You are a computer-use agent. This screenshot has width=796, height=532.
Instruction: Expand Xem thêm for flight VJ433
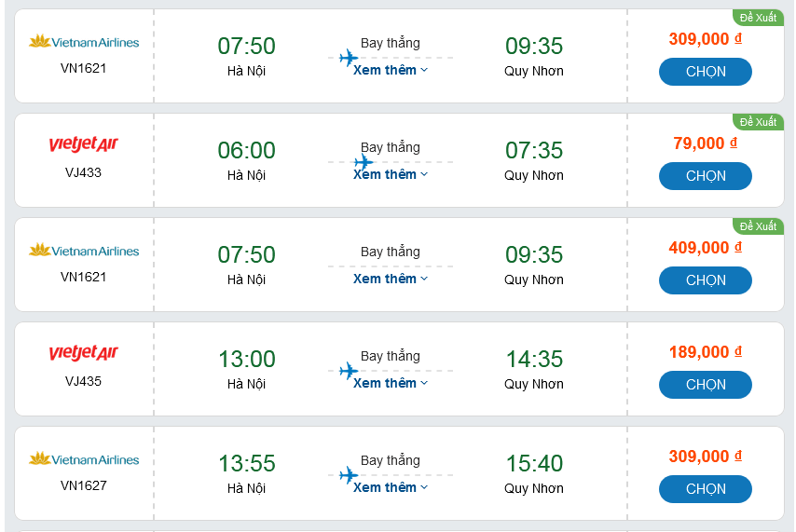(x=391, y=175)
